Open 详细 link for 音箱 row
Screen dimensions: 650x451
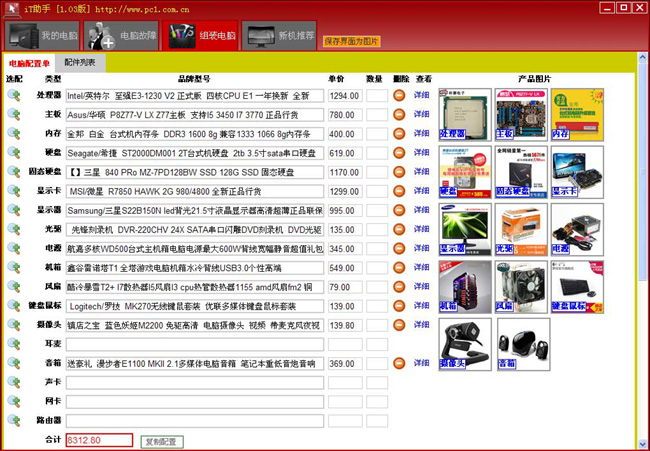point(422,363)
